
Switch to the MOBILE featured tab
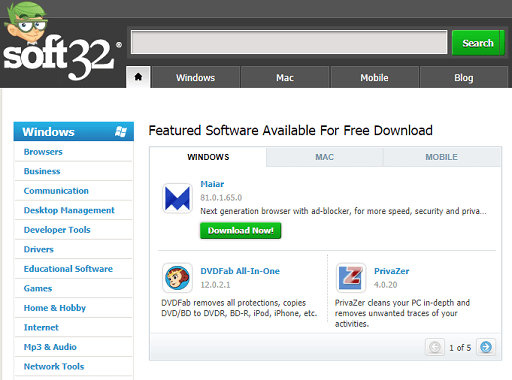tap(442, 157)
